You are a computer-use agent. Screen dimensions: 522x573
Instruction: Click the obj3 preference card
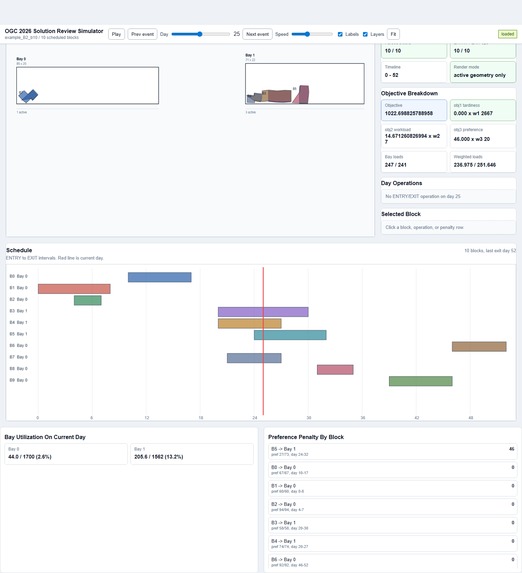coord(483,136)
